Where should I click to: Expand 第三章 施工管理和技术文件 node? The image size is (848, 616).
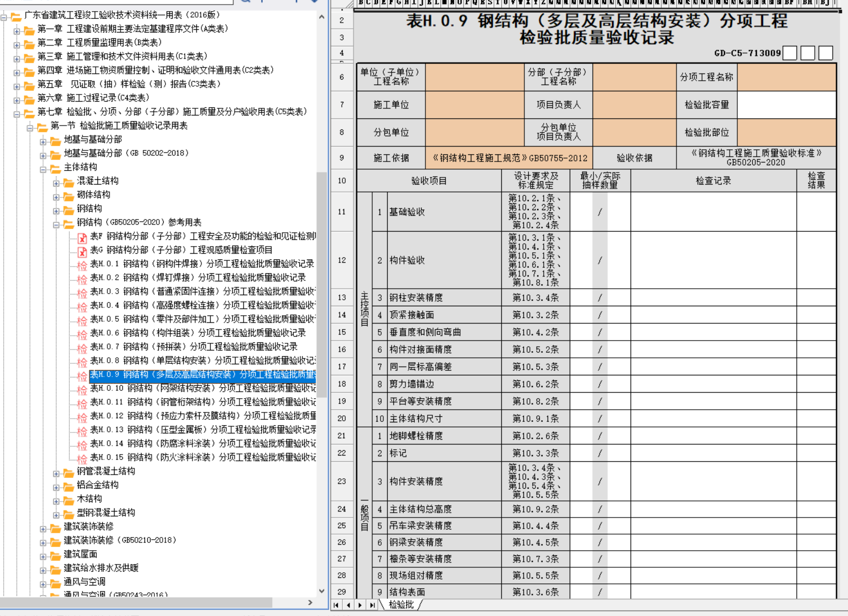point(17,59)
